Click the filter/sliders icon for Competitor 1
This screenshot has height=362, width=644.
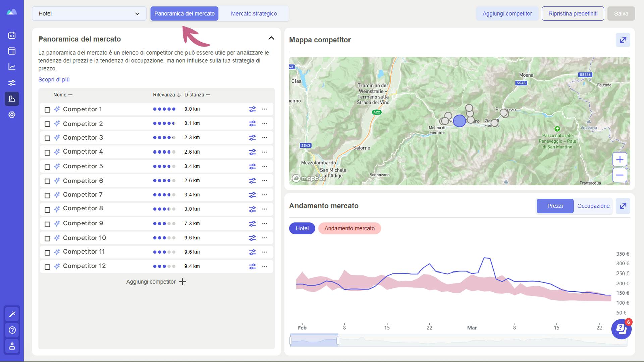[252, 109]
